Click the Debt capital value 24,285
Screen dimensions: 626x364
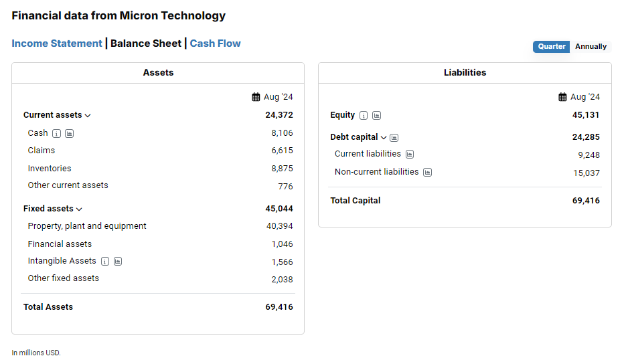[x=586, y=137]
